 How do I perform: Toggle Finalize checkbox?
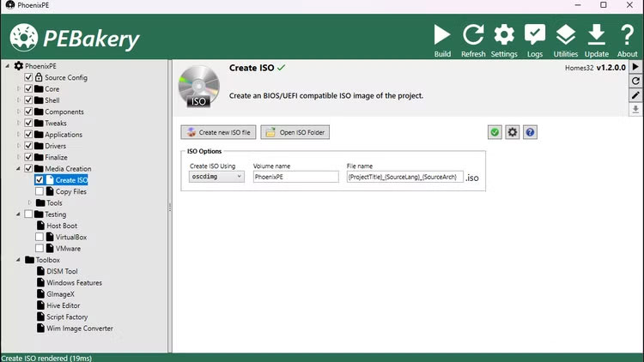tap(28, 157)
